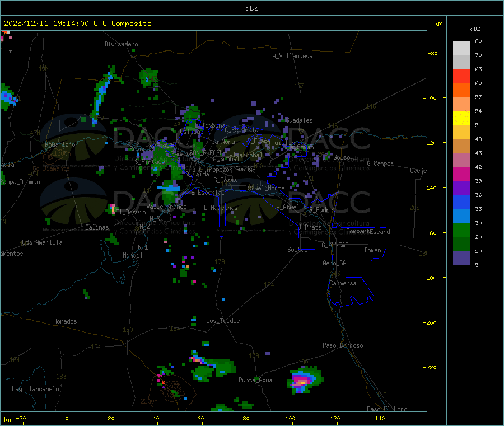The width and height of the screenshot is (504, 426).
Task: Click the Carmensa location label
Action: tap(343, 283)
